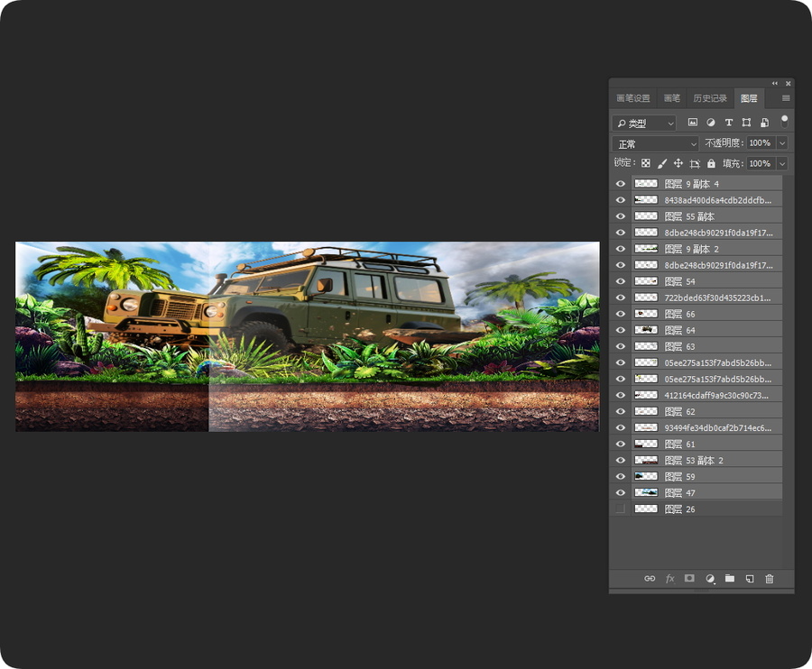Screen dimensions: 812x669
Task: Hide the 图层 54 layer
Action: pos(621,281)
